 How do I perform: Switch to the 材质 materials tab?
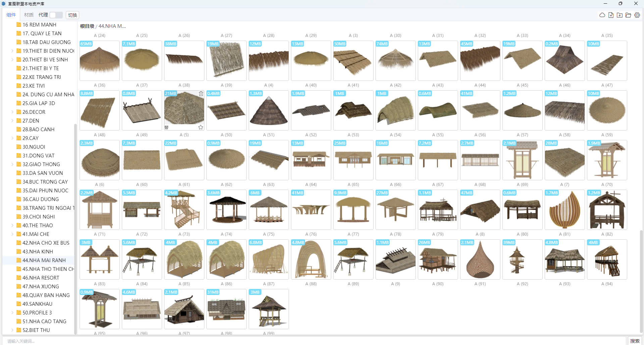(x=29, y=15)
